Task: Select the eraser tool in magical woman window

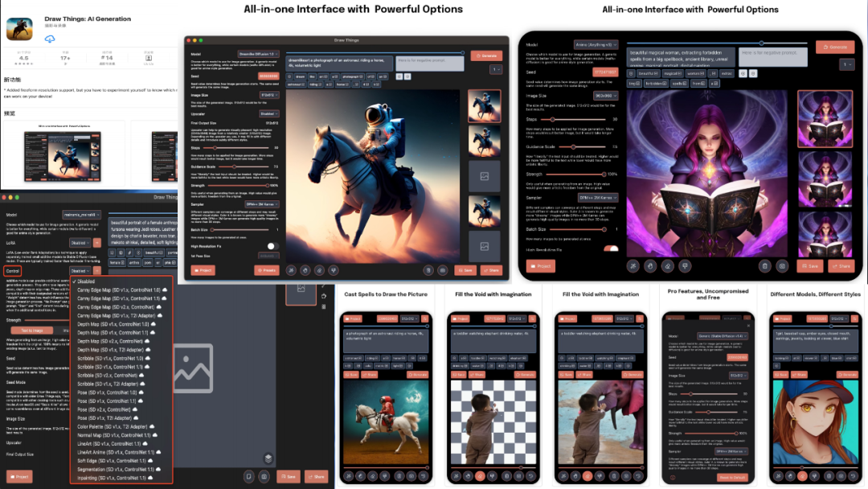Action: coord(668,266)
